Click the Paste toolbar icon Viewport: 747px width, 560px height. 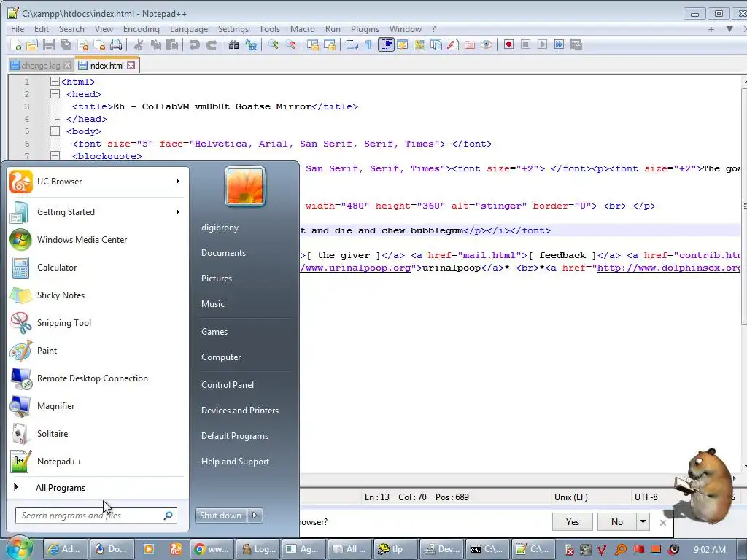pyautogui.click(x=172, y=44)
